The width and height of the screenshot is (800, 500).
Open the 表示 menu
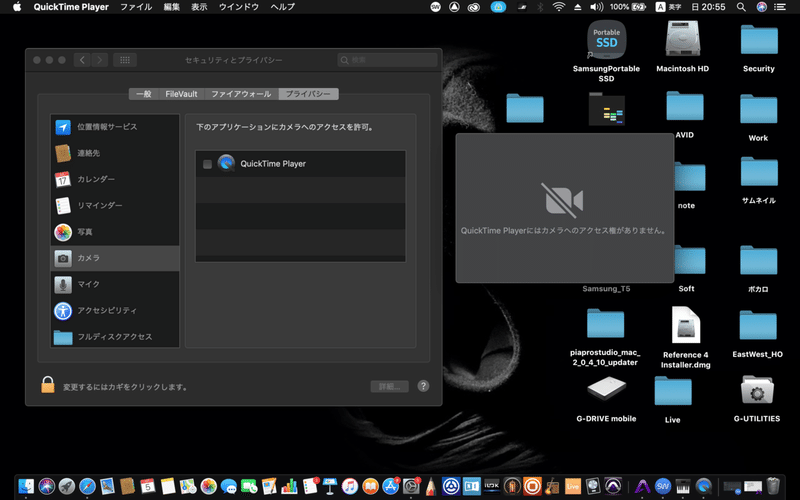click(x=199, y=7)
